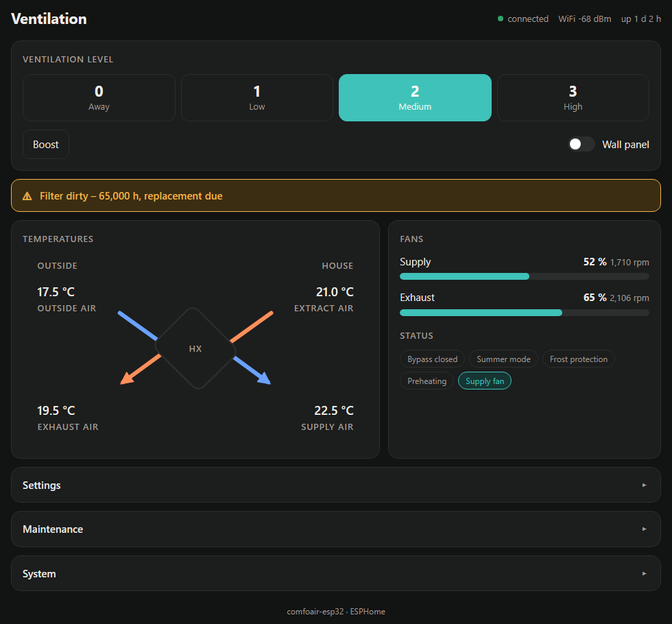Click the WiFi -68 dBm indicator
Image resolution: width=672 pixels, height=624 pixels.
(584, 19)
